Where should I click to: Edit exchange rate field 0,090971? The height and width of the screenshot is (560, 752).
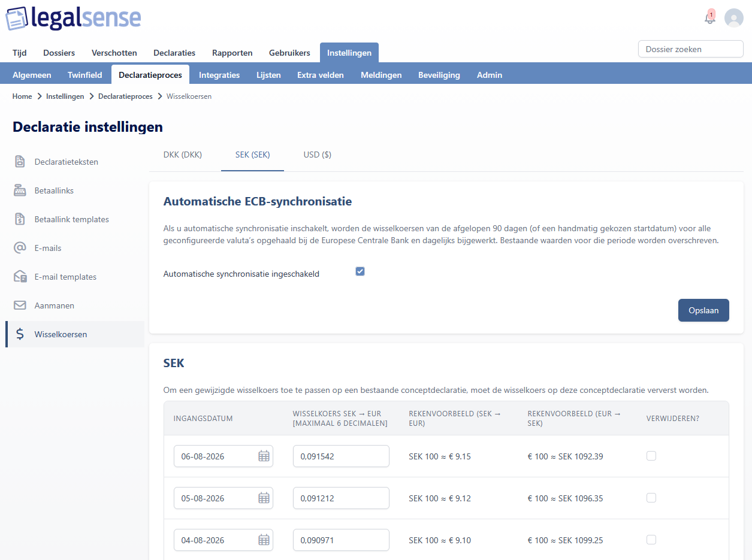tap(341, 540)
